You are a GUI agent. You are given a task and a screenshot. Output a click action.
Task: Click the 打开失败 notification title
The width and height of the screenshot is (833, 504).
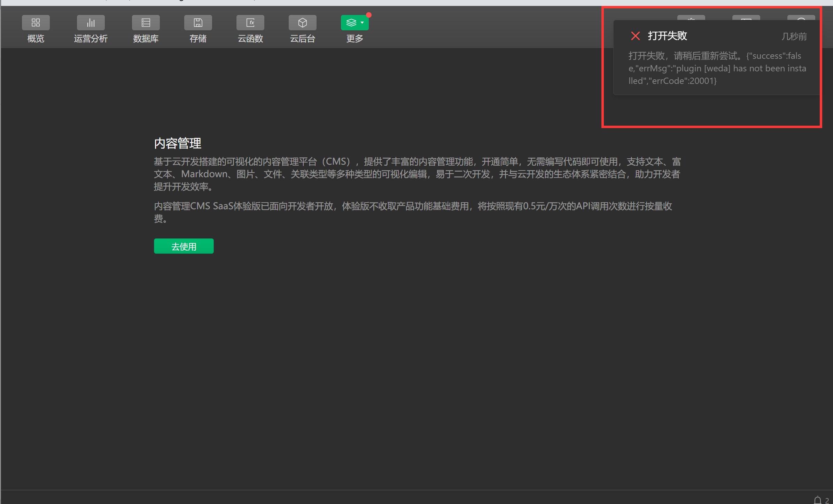(x=667, y=36)
